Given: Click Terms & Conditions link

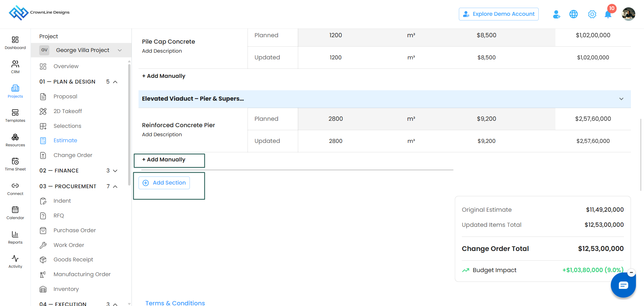Looking at the screenshot, I should 175,303.
